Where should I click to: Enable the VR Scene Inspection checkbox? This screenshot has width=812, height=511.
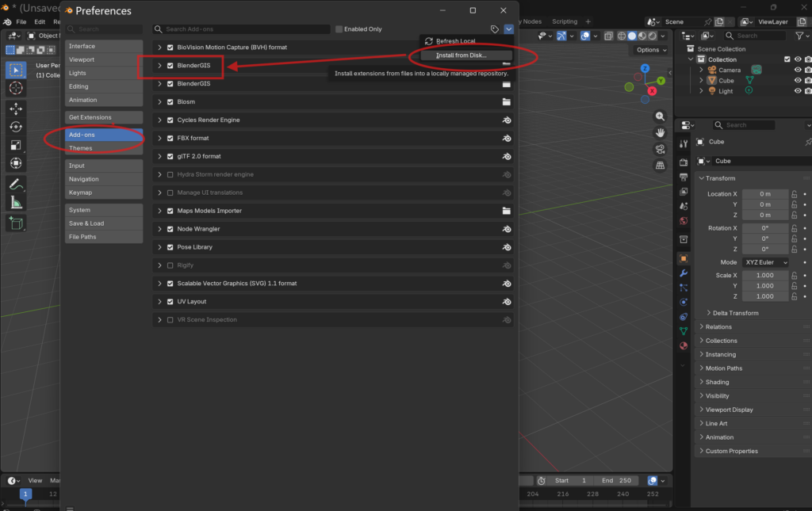(170, 319)
